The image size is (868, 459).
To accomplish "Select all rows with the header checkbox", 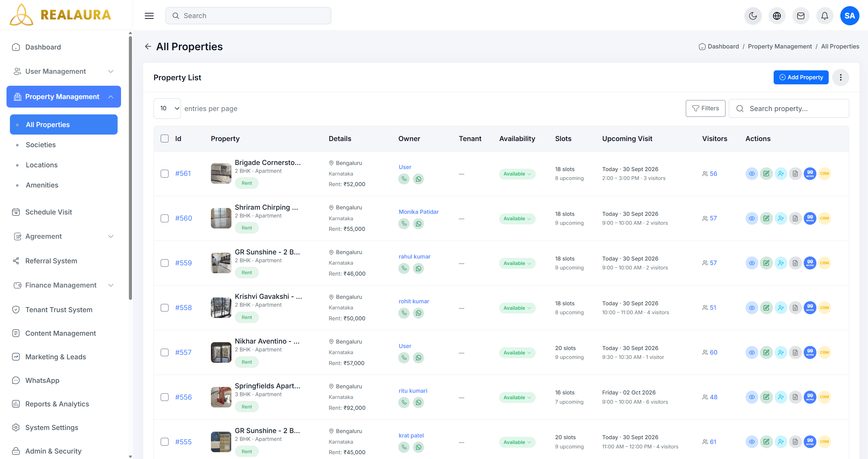I will tap(164, 139).
